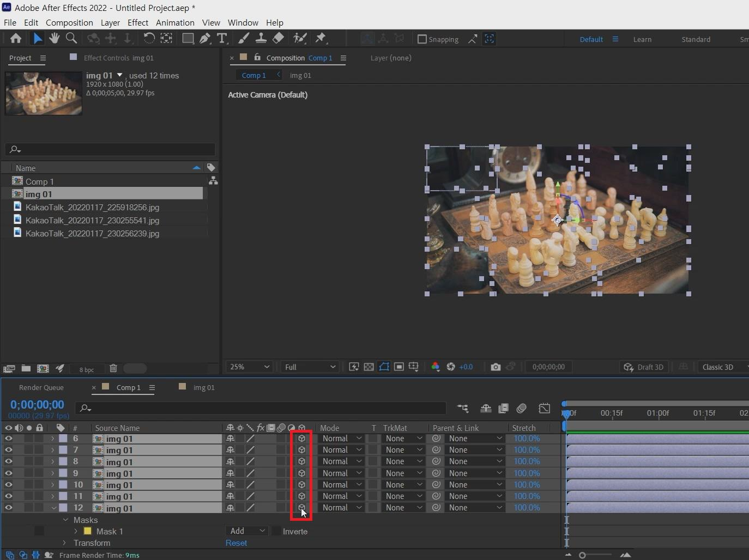Image resolution: width=749 pixels, height=560 pixels.
Task: Toggle the transparency grid in viewer
Action: click(369, 367)
